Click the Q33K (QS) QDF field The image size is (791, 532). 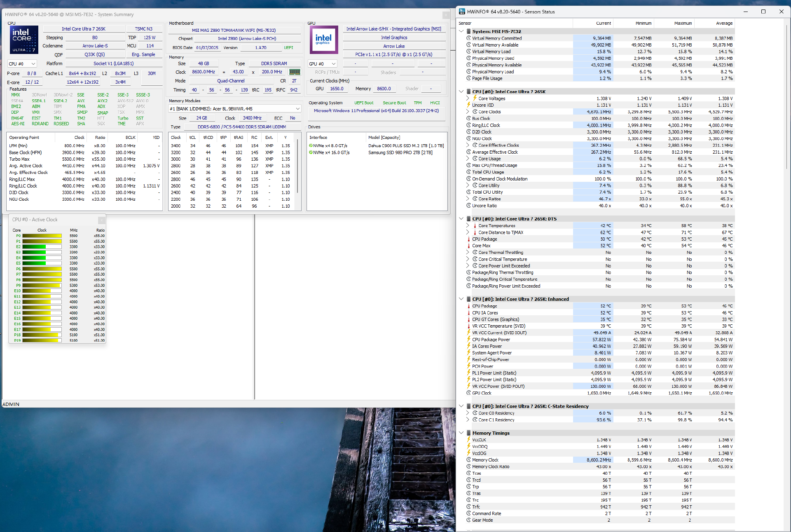point(95,54)
